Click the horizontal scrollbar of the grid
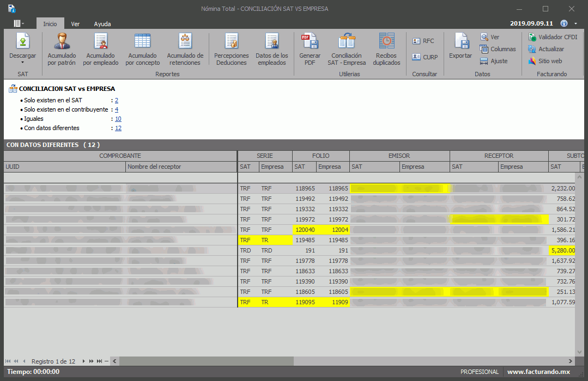Image resolution: width=588 pixels, height=381 pixels. tap(327, 361)
